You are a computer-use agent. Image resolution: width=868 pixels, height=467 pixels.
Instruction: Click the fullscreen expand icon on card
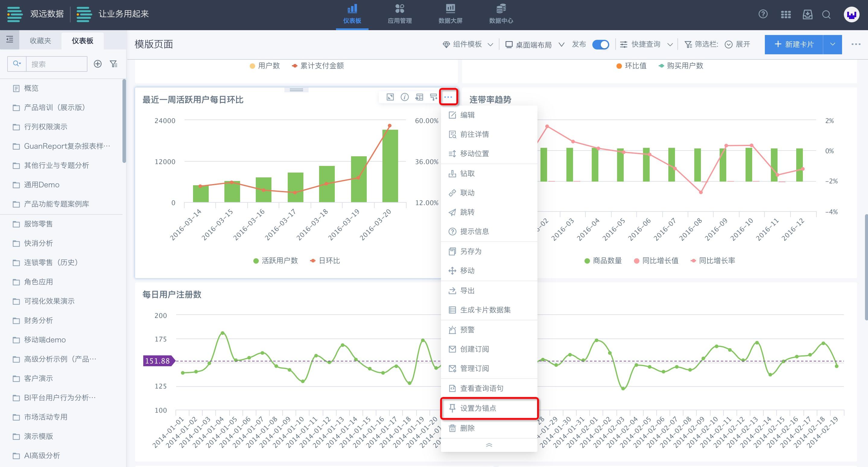tap(390, 97)
